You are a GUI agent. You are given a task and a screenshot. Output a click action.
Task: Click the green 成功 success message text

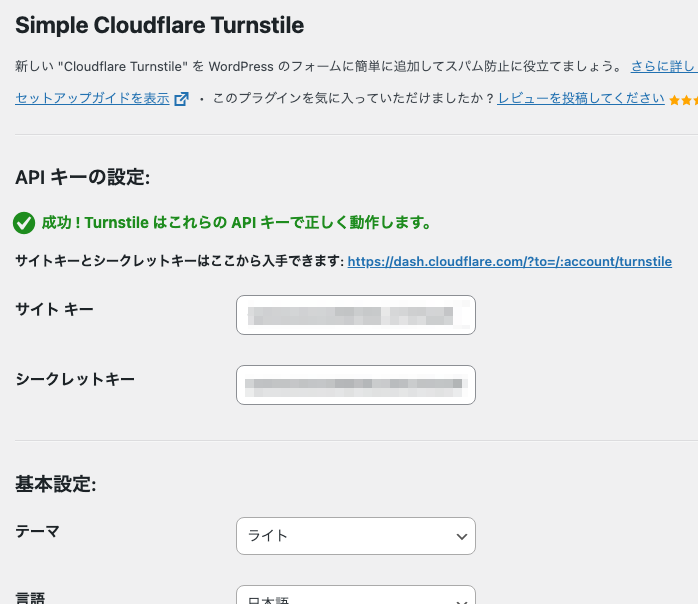[x=236, y=223]
